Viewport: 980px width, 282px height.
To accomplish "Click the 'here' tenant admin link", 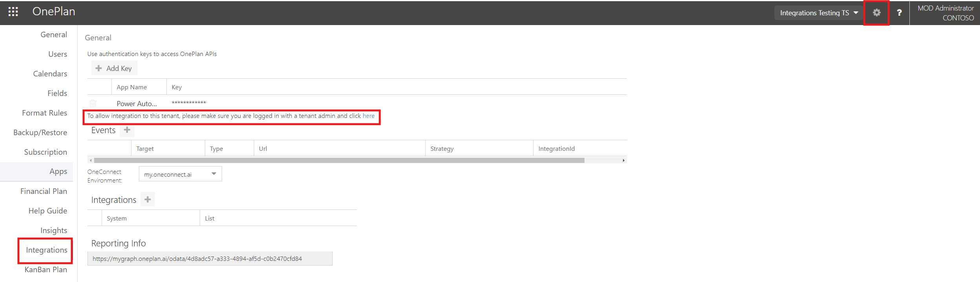I will [x=368, y=116].
